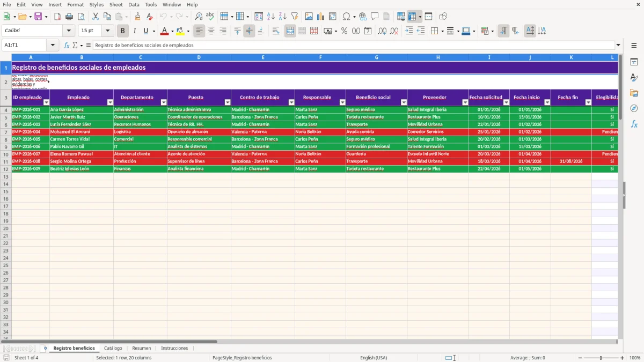Click the zoom out minus button

[x=580, y=358]
